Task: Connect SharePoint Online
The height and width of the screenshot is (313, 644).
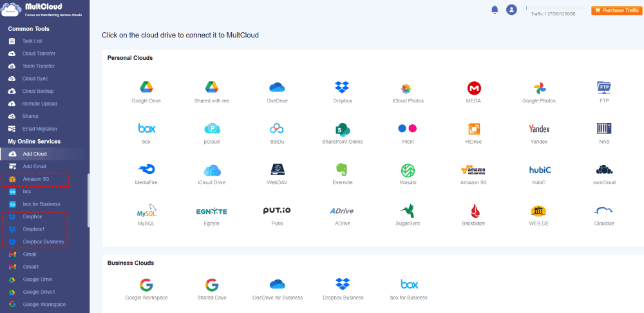Action: (x=343, y=133)
